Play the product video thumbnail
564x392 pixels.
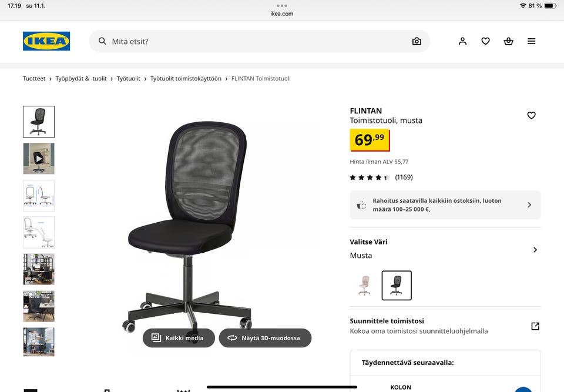[x=39, y=158]
